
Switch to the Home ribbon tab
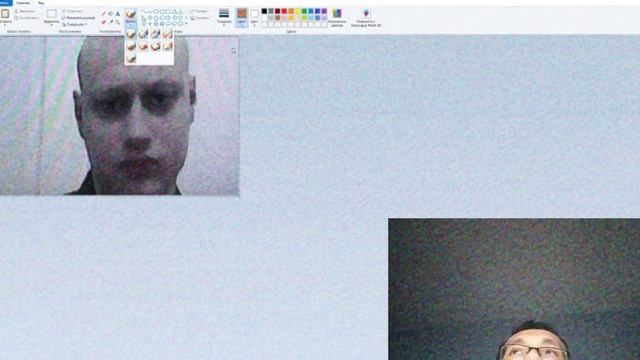click(23, 3)
